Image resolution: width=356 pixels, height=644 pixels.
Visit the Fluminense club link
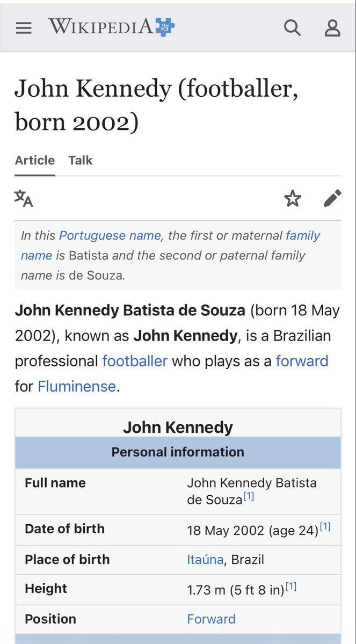coord(77,386)
